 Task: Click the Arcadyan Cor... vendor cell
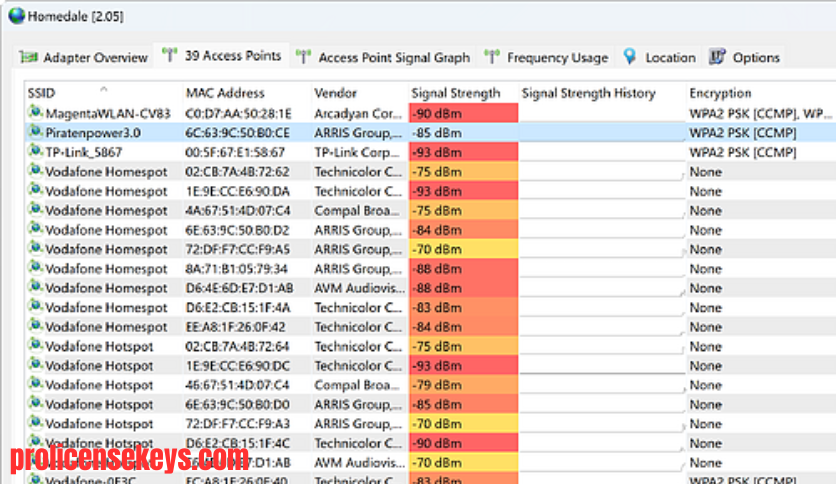(x=358, y=114)
